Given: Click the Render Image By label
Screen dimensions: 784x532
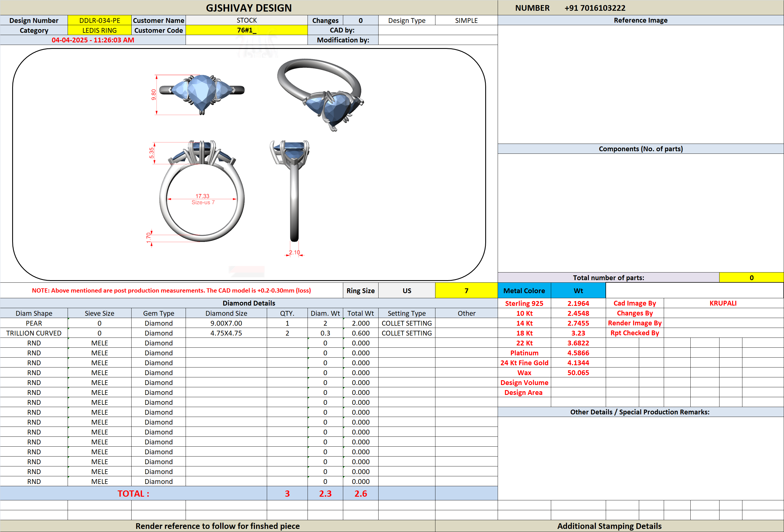Looking at the screenshot, I should [635, 323].
